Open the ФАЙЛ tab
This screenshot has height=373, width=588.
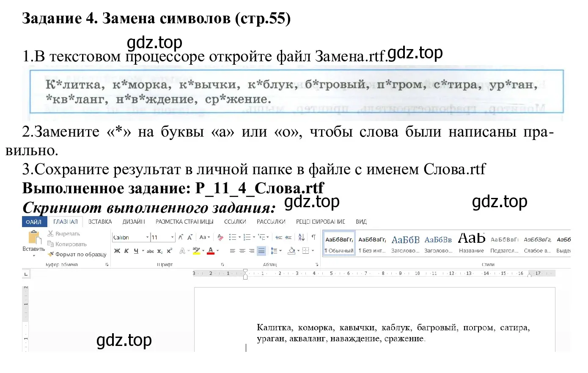[x=34, y=222]
